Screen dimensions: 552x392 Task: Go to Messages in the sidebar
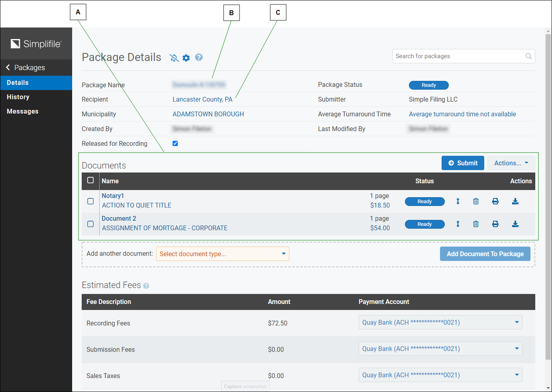pos(23,112)
